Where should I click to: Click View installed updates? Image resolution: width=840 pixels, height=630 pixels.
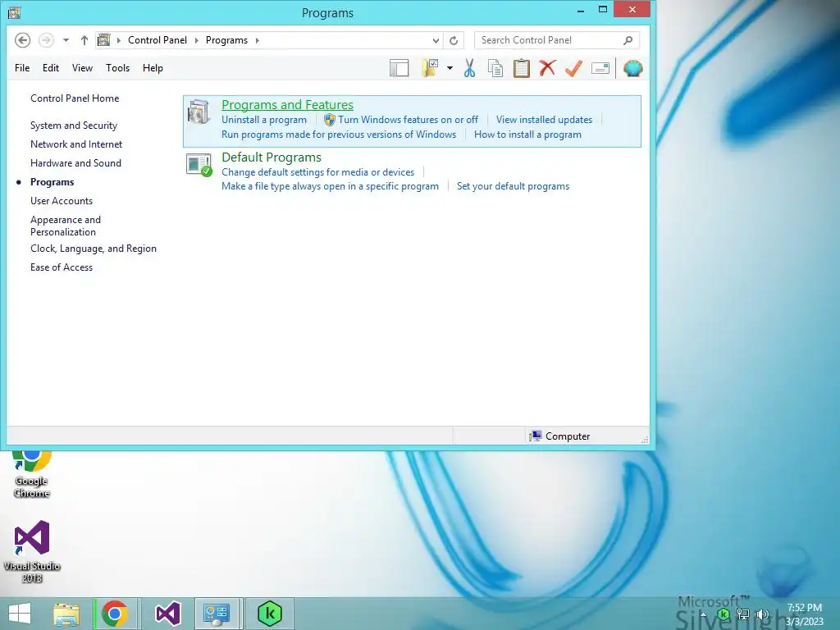point(544,120)
